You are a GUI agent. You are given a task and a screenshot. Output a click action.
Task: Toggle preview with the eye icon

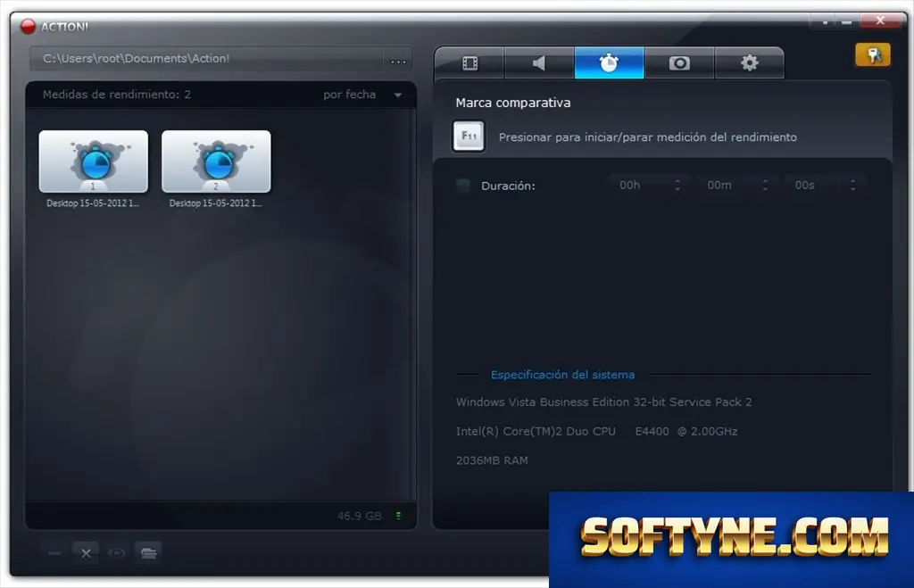117,553
